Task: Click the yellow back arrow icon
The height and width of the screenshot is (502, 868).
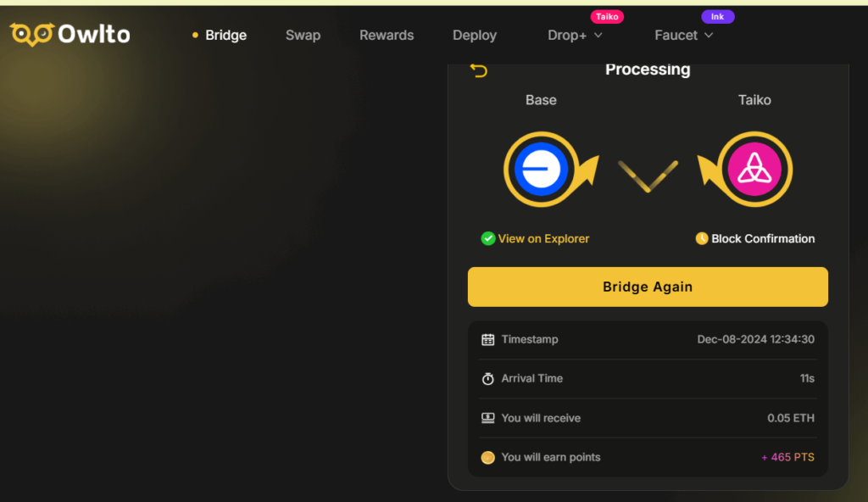Action: [479, 70]
